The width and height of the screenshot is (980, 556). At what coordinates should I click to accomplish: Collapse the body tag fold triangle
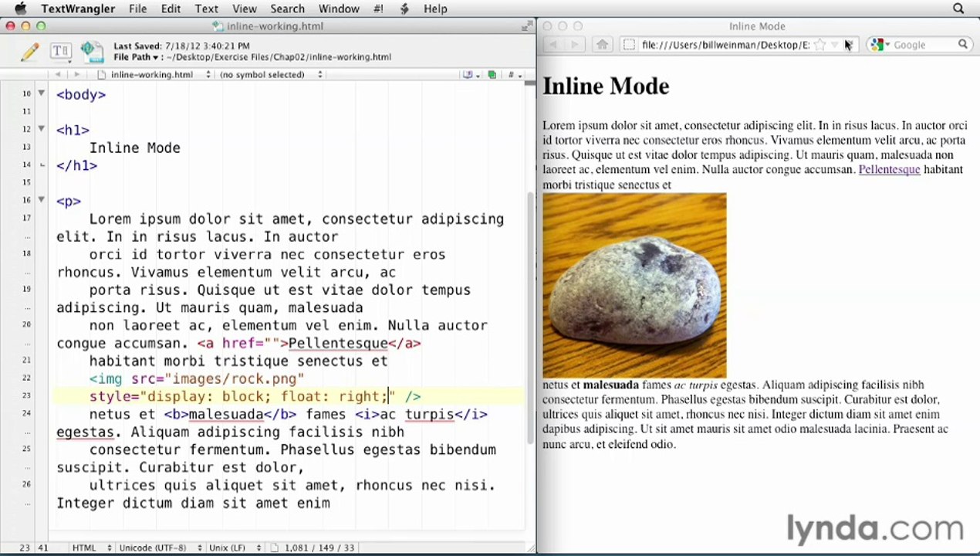[x=41, y=93]
